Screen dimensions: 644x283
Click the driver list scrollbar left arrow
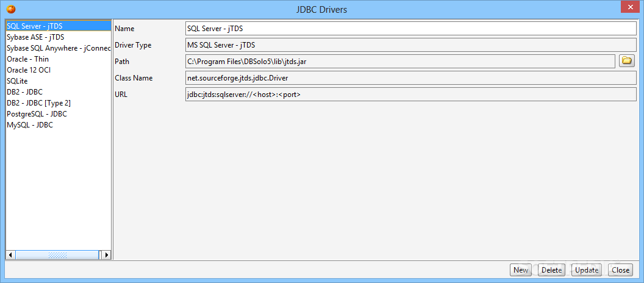(x=10, y=255)
